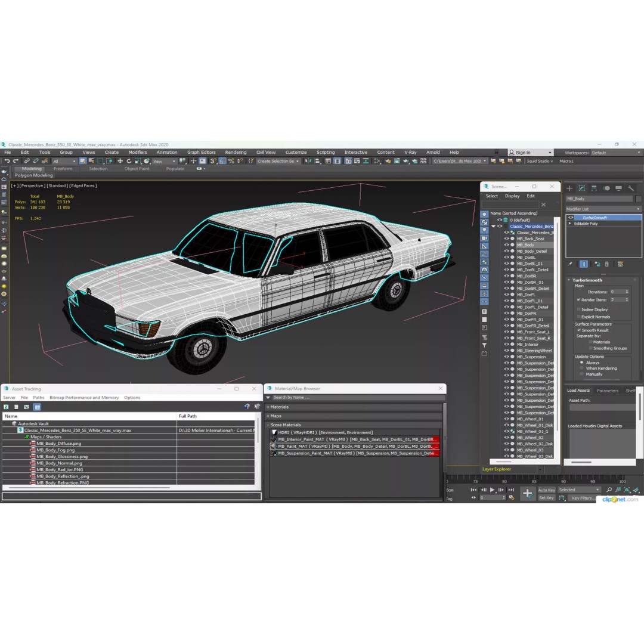Screen dimensions: 644x644
Task: Click the Undo arrow in main toolbar
Action: pyautogui.click(x=7, y=161)
